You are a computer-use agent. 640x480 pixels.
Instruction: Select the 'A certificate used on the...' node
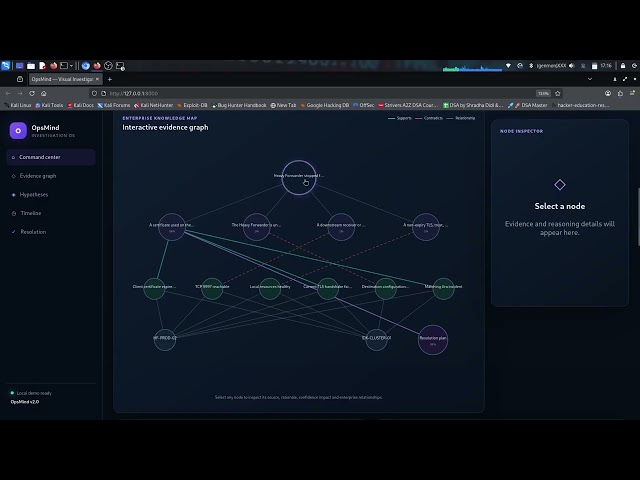click(x=172, y=227)
